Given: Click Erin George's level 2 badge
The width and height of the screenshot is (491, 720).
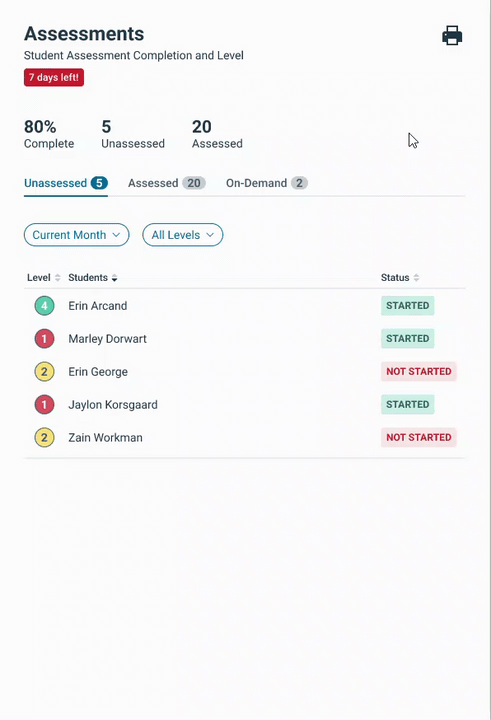Looking at the screenshot, I should [x=45, y=372].
